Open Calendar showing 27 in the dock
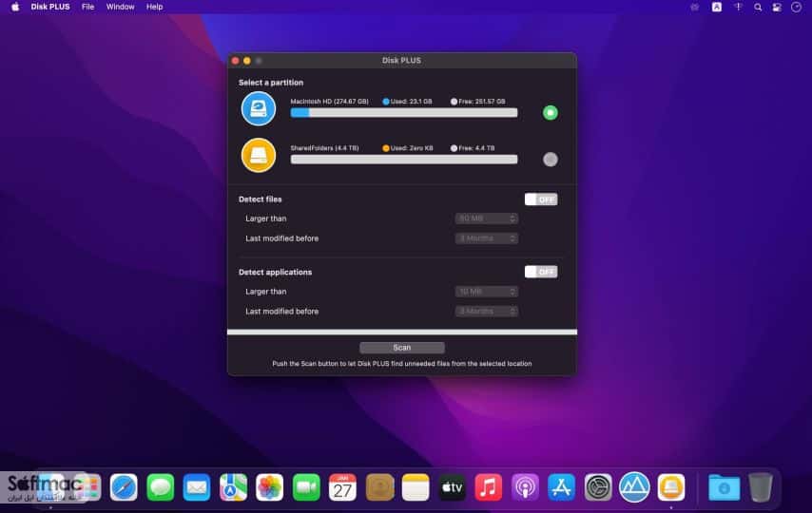 [x=343, y=487]
